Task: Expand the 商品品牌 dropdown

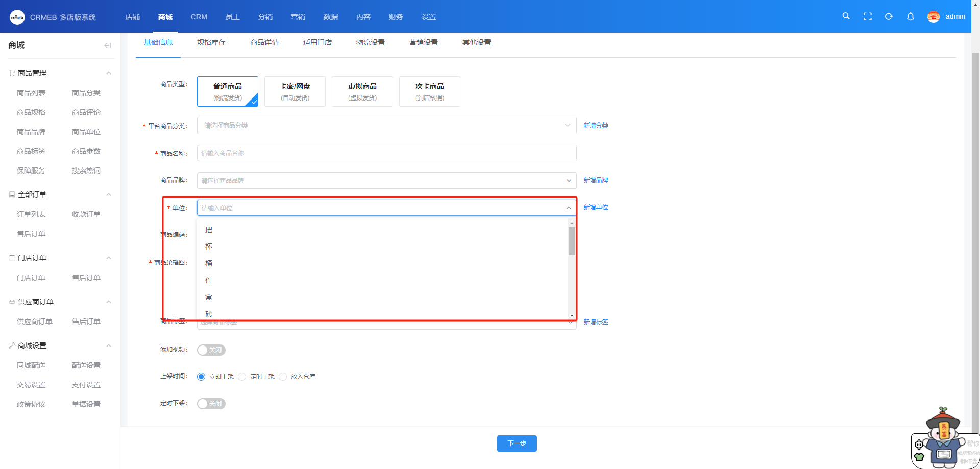Action: coord(386,180)
